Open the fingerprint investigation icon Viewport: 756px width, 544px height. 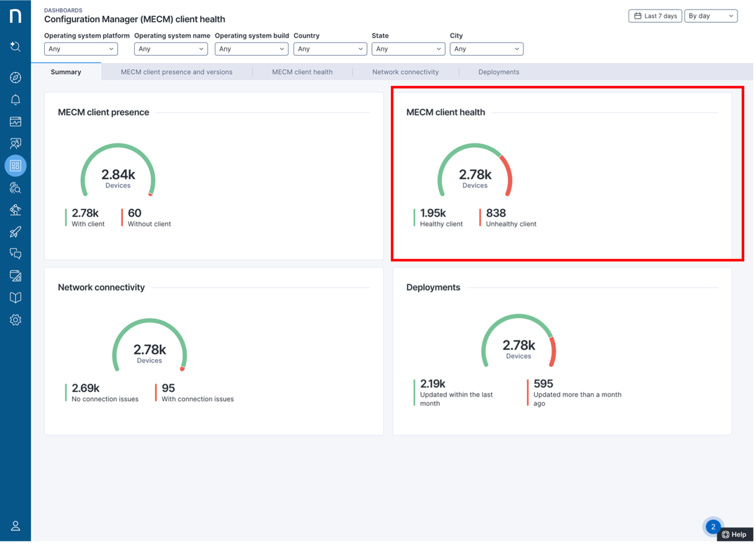point(15,188)
